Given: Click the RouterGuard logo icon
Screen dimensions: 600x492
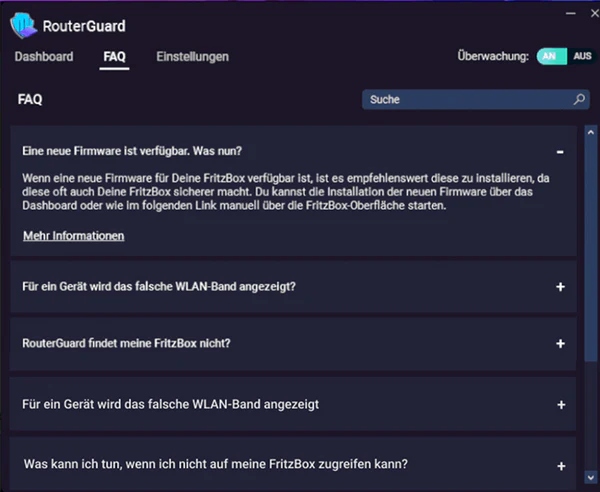Looking at the screenshot, I should point(23,25).
